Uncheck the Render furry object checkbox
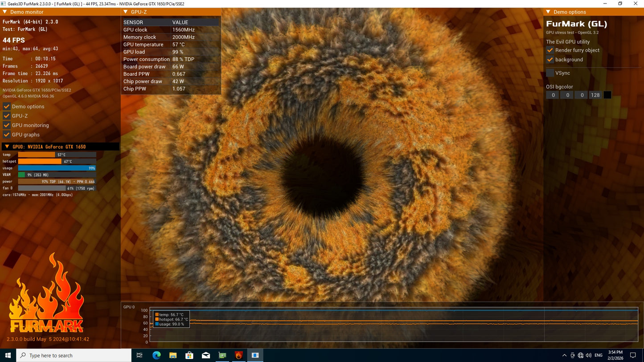 [x=550, y=50]
